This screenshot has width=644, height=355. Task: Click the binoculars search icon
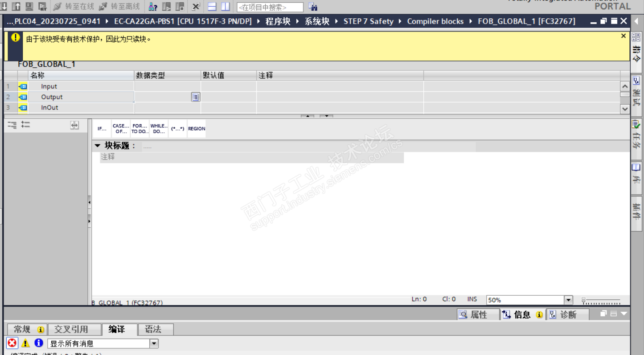313,7
